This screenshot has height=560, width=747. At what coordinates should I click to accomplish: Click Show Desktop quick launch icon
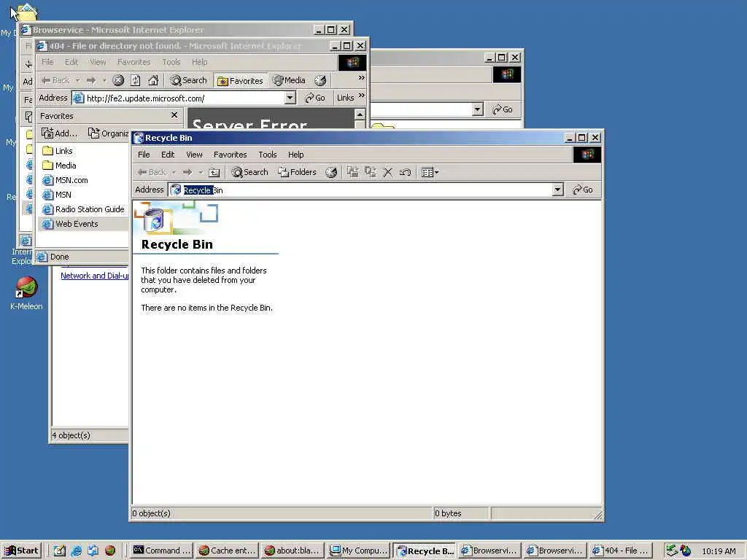[60, 551]
